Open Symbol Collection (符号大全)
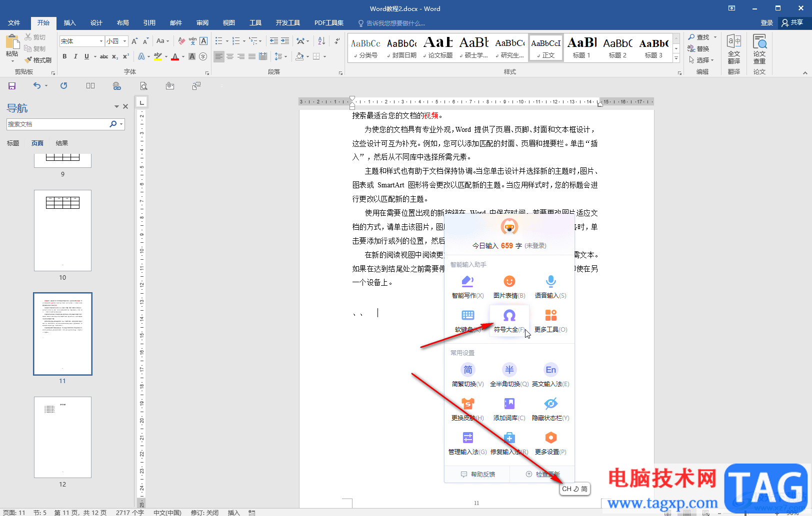The width and height of the screenshot is (812, 516). point(509,321)
